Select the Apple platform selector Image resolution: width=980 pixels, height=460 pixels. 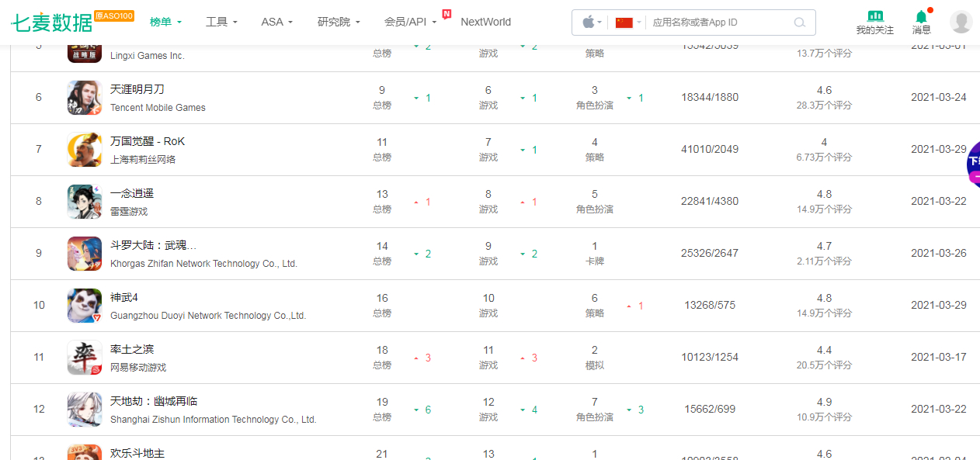(592, 22)
